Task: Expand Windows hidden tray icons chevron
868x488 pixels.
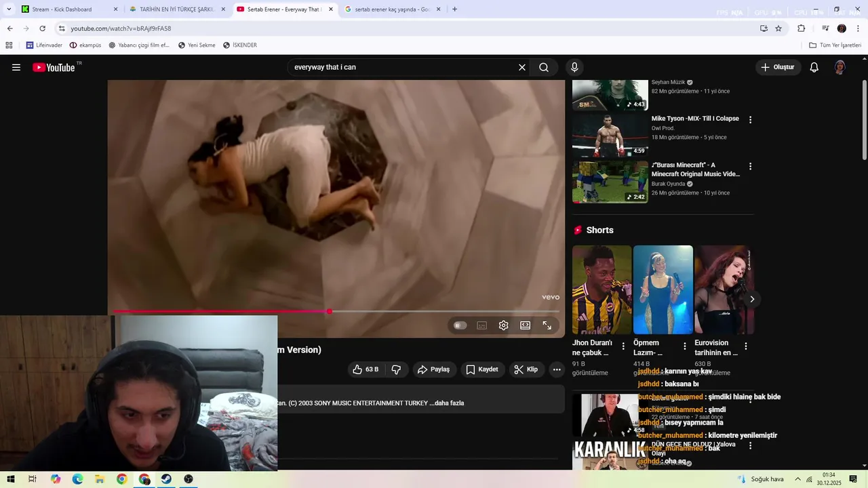Action: tap(797, 479)
